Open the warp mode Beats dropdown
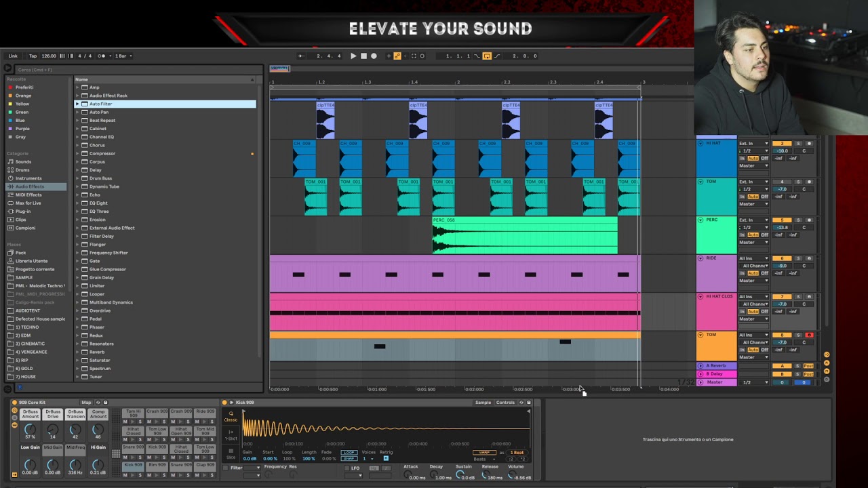868x488 pixels. 484,459
